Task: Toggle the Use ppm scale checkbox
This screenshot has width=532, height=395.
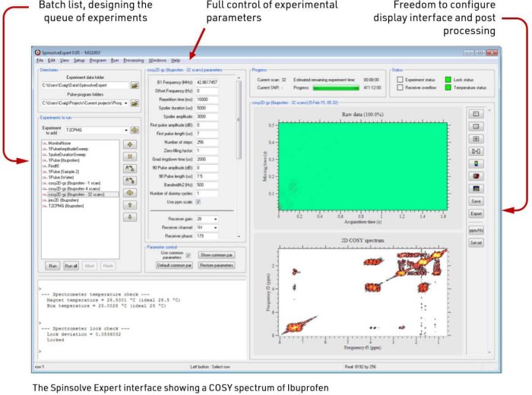Action: tap(198, 202)
